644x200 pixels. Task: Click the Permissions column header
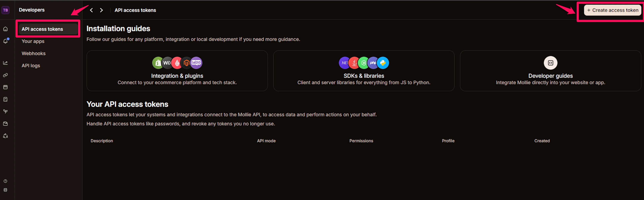click(361, 141)
